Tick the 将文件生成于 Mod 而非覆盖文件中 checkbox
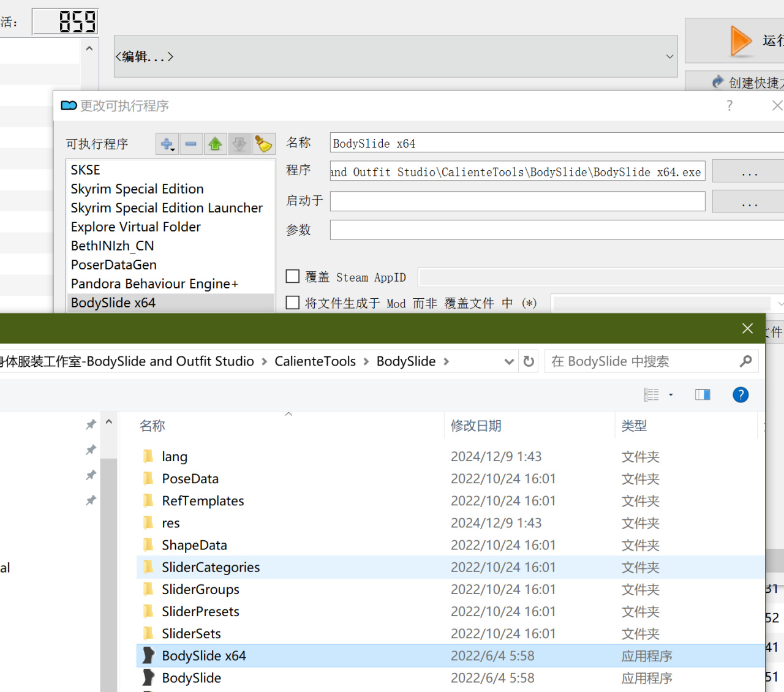The image size is (784, 692). coord(293,303)
